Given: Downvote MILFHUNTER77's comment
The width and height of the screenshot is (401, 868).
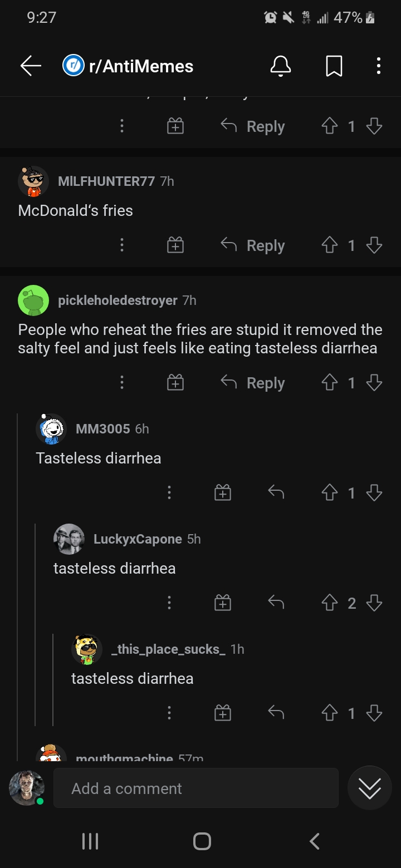Looking at the screenshot, I should (x=374, y=245).
